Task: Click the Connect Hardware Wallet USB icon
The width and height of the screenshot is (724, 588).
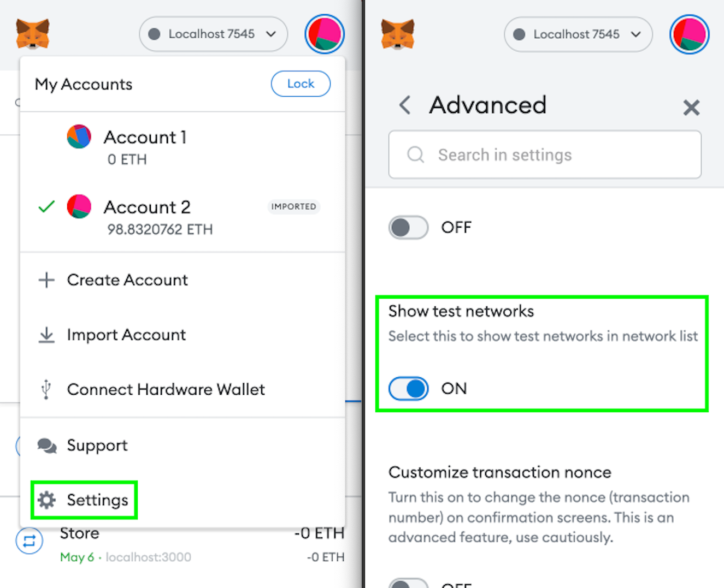Action: pyautogui.click(x=46, y=389)
